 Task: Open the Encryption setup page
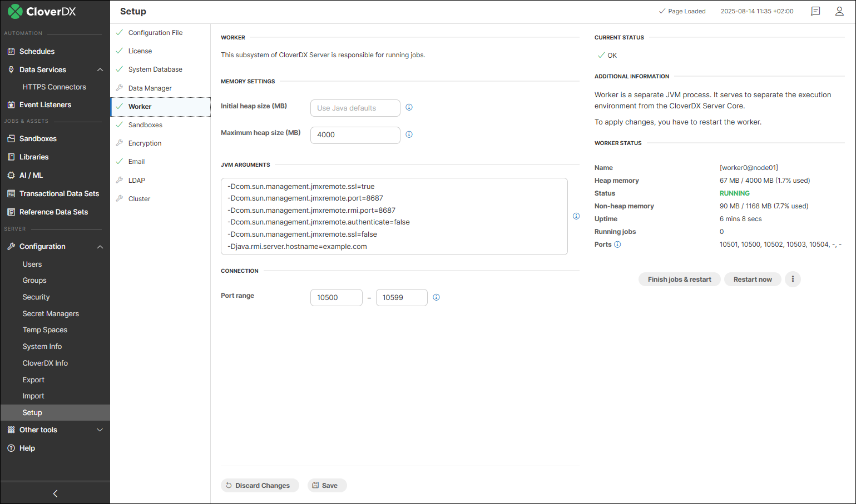click(145, 143)
